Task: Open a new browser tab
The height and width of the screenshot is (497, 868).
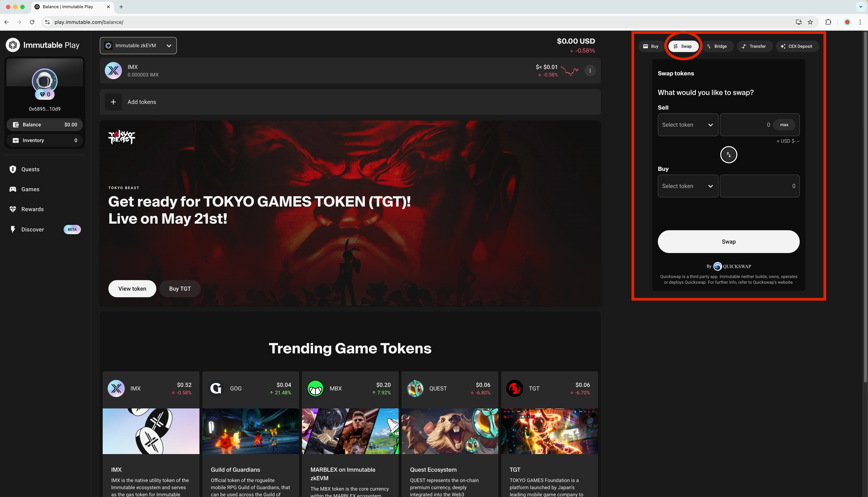Action: click(x=121, y=7)
